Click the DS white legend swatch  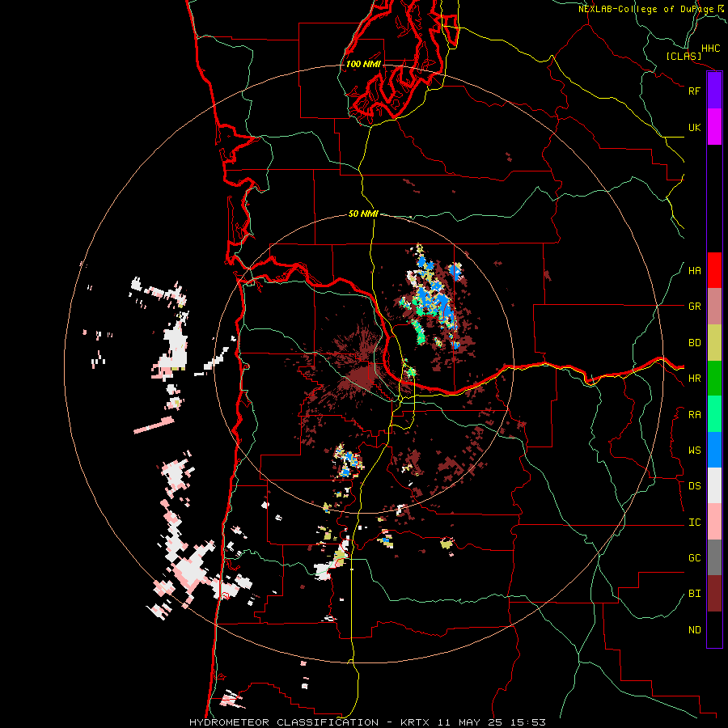click(714, 485)
